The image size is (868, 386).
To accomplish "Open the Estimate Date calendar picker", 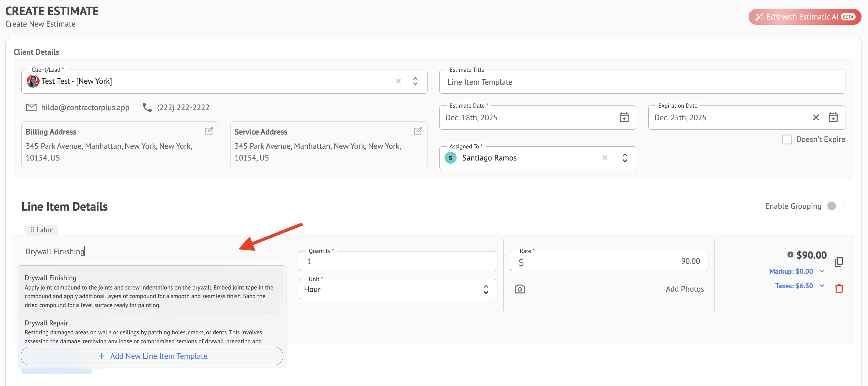I will click(624, 118).
